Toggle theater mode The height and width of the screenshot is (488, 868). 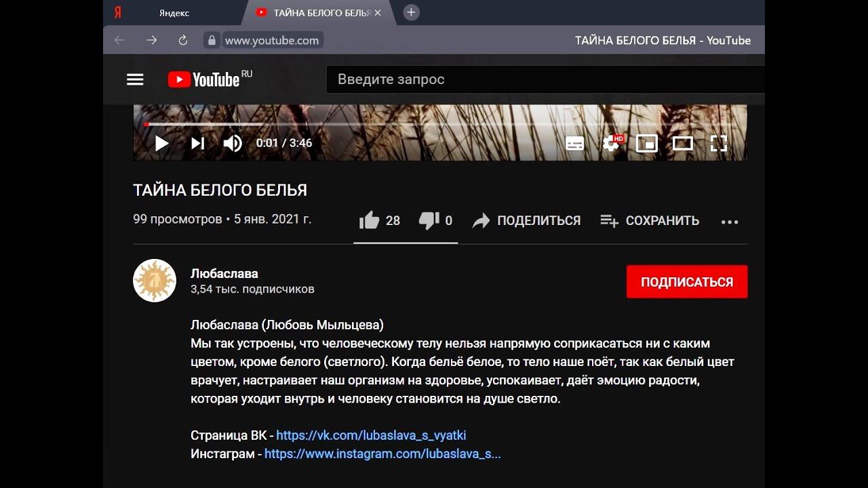coord(683,143)
